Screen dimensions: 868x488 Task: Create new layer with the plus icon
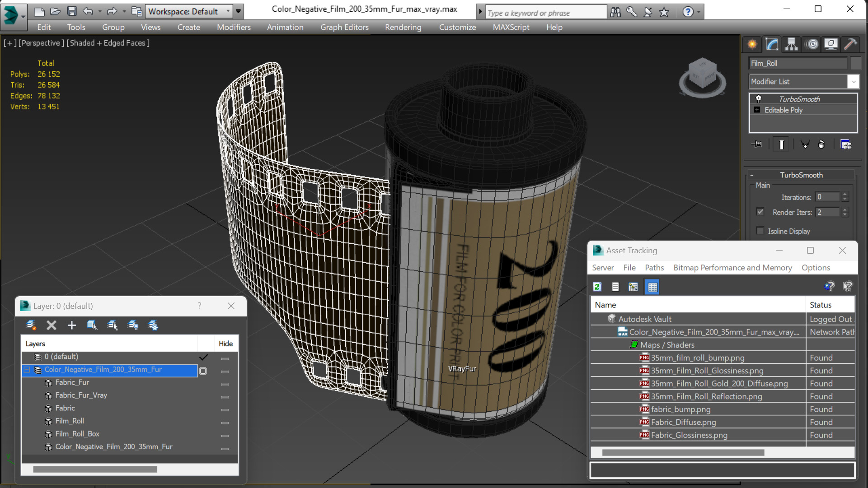pos(71,325)
